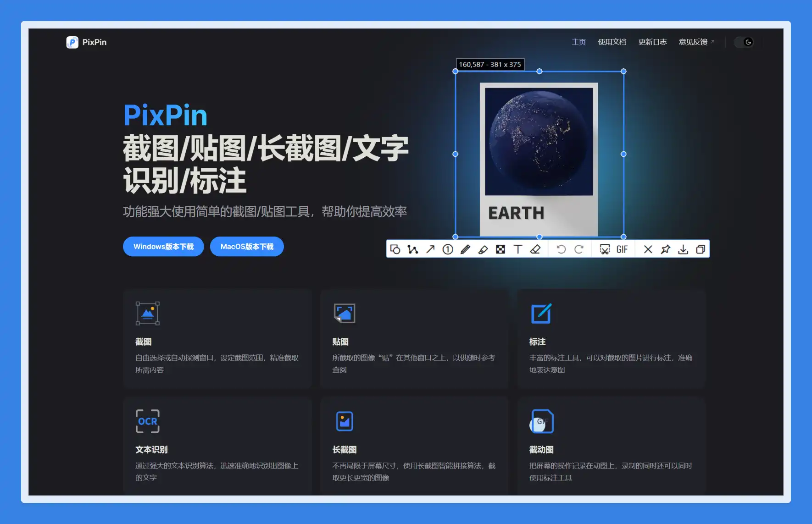This screenshot has height=524, width=812.
Task: Click the pin image icon
Action: [666, 249]
